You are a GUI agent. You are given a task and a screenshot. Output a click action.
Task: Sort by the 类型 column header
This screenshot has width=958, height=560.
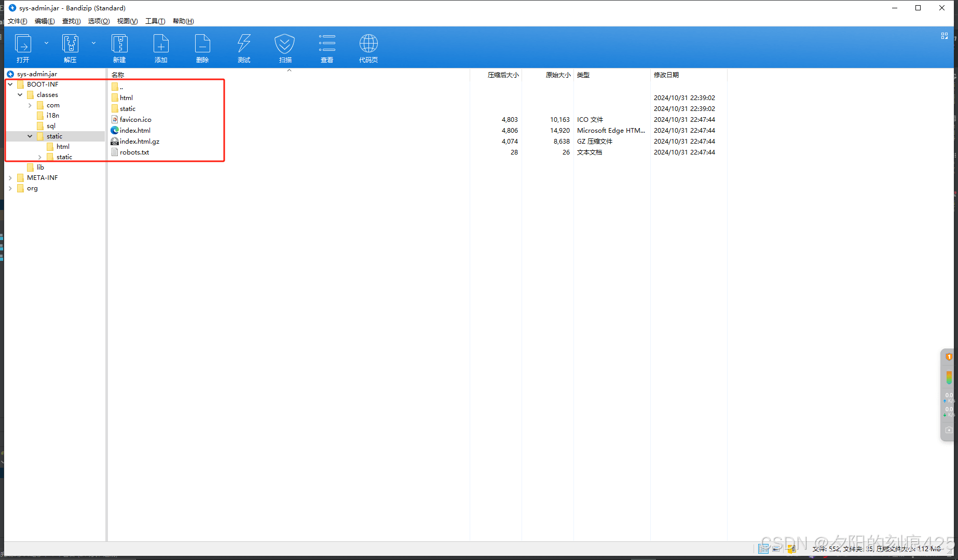pyautogui.click(x=583, y=75)
